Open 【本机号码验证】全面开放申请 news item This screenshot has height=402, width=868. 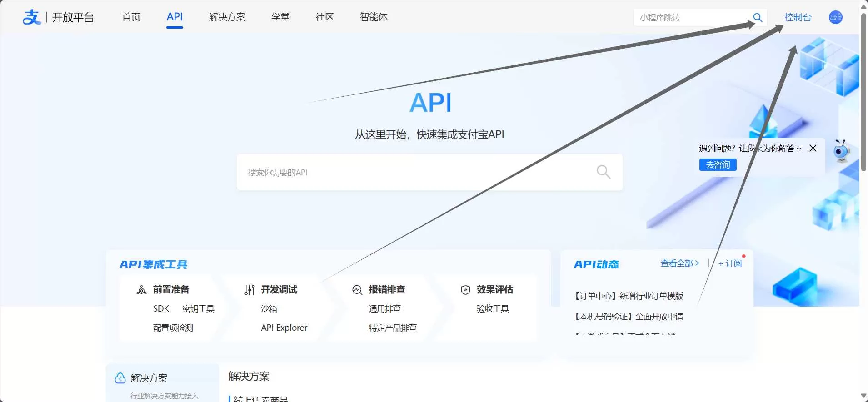(629, 316)
